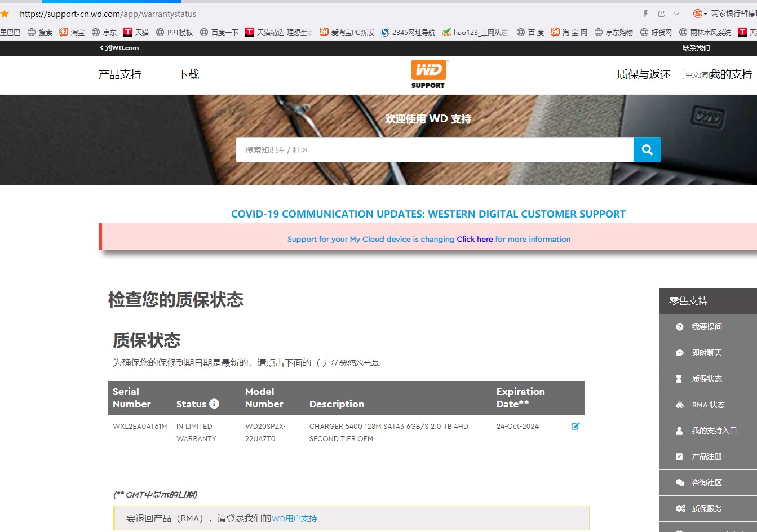Open the 天猫 bookmark before PPT模板
The height and width of the screenshot is (532, 757).
[136, 32]
